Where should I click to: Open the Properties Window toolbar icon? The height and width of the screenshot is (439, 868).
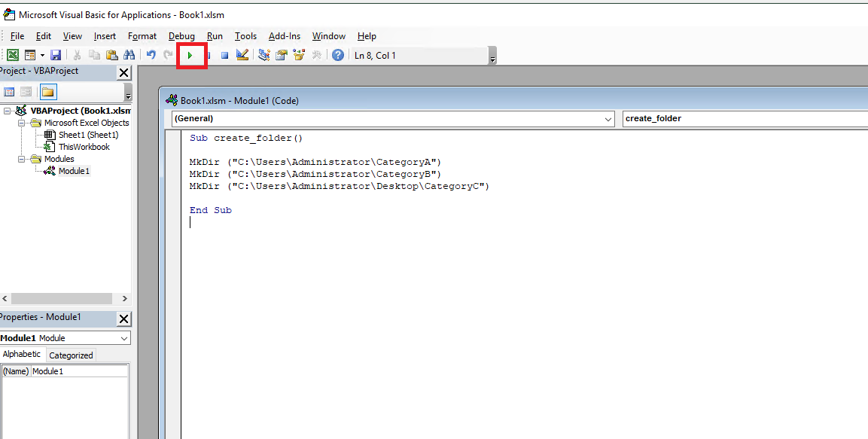[x=282, y=55]
